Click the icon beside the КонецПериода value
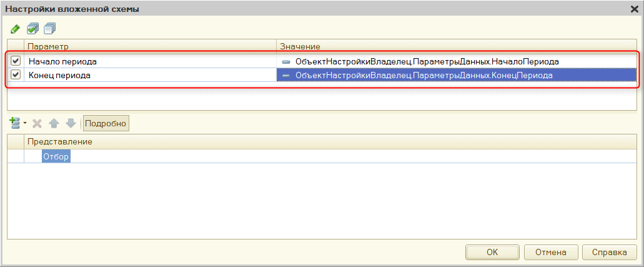The image size is (644, 267). coord(286,75)
